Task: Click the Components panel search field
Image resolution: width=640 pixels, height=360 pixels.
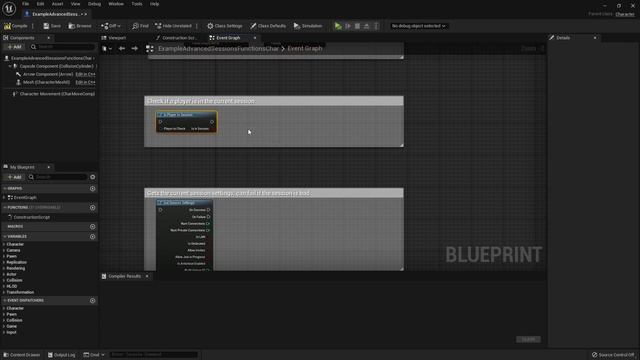Action: point(62,47)
